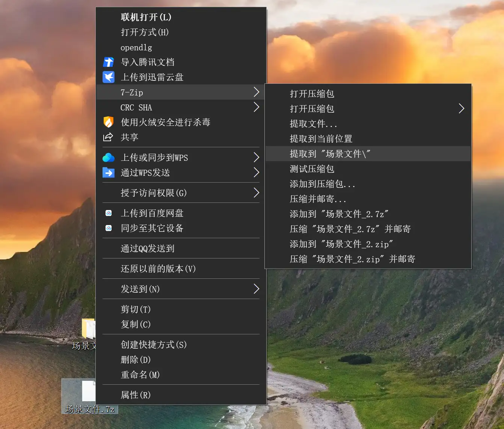Expand the 发送到(N) submenu arrow

(256, 289)
